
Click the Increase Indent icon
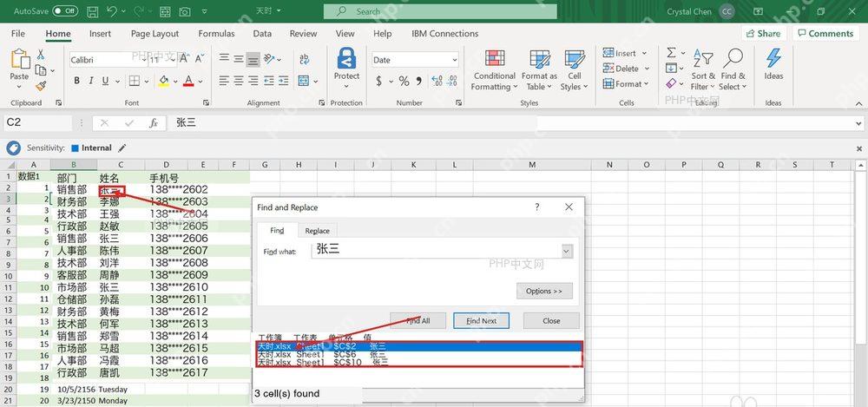click(283, 81)
